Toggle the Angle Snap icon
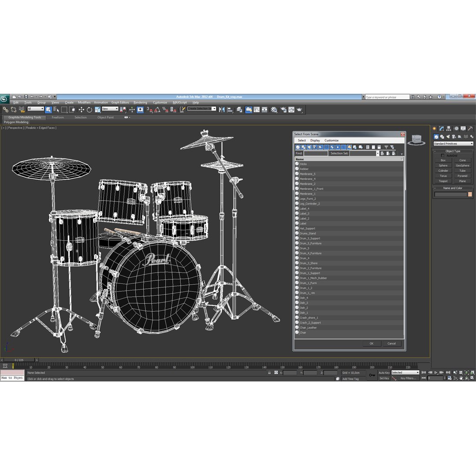 coord(157,110)
